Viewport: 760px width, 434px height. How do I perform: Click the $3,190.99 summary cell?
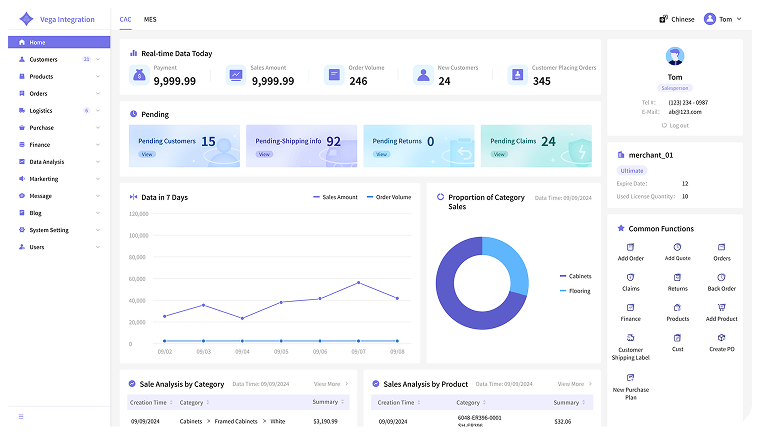point(325,421)
